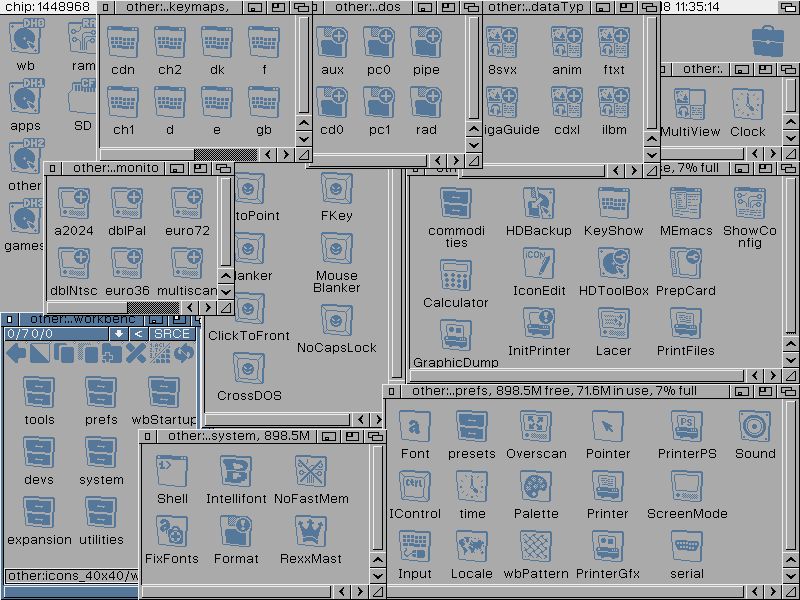Open the Overscan preferences icon
Image resolution: width=800 pixels, height=600 pixels.
[536, 427]
